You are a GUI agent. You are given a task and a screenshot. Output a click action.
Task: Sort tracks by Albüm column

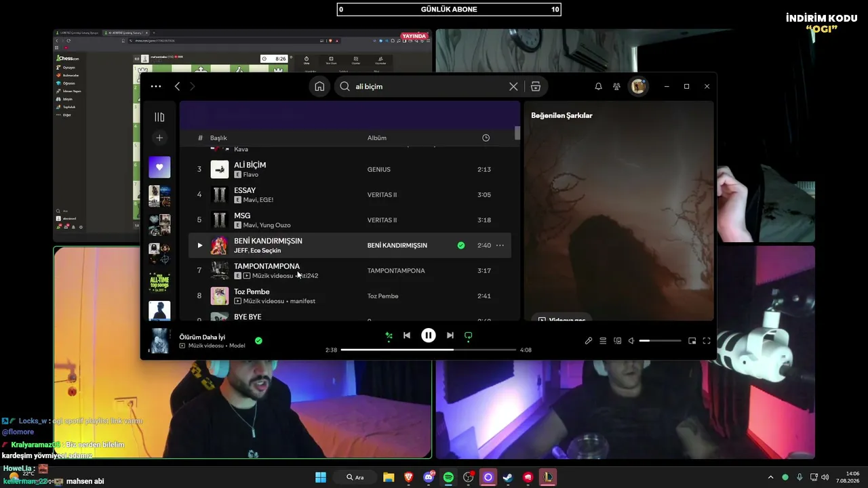coord(377,138)
